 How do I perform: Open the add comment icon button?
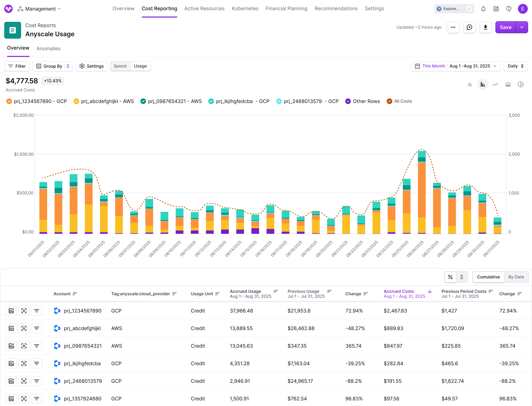pos(469,27)
